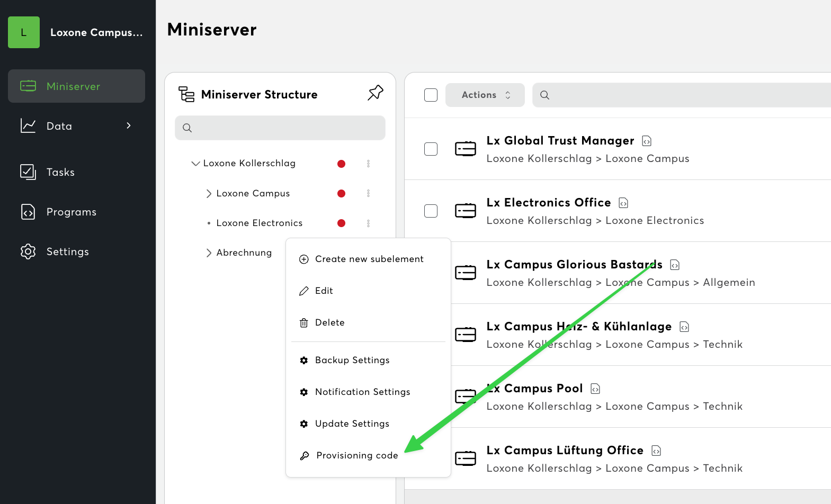This screenshot has width=831, height=504.
Task: Click code file icon next to Lx Global Trust Manager
Action: coord(647,141)
